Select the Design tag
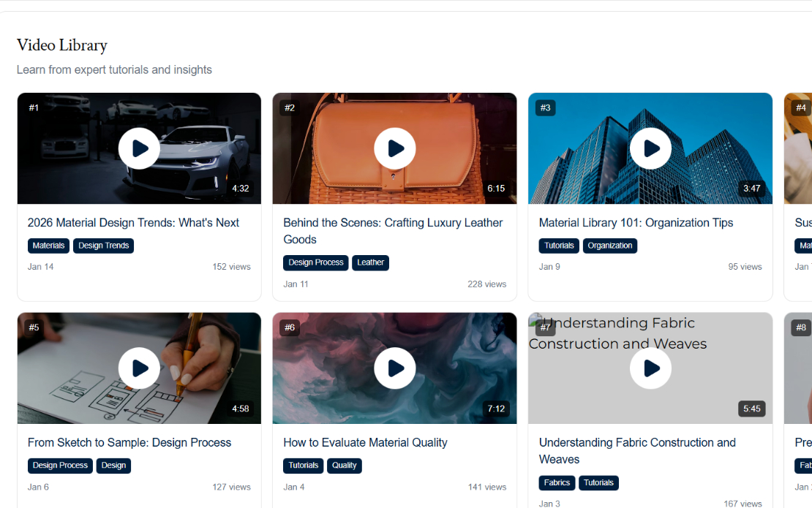Image resolution: width=812 pixels, height=508 pixels. (x=113, y=466)
